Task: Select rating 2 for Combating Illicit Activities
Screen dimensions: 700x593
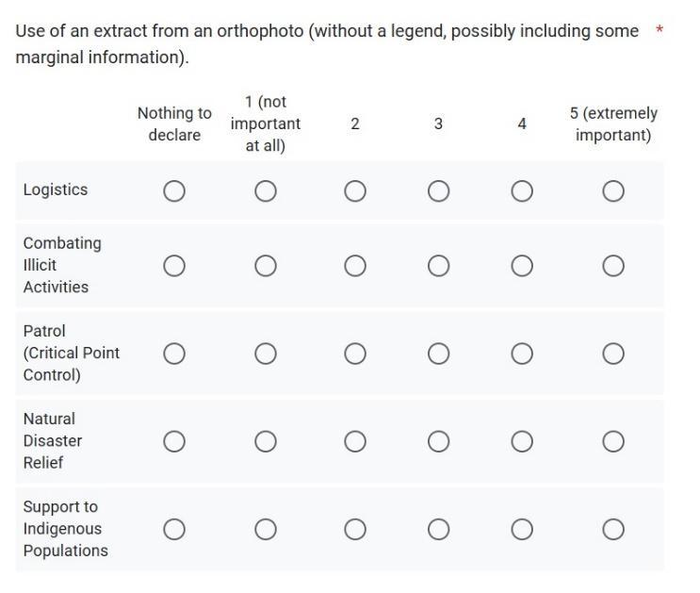Action: 355,266
